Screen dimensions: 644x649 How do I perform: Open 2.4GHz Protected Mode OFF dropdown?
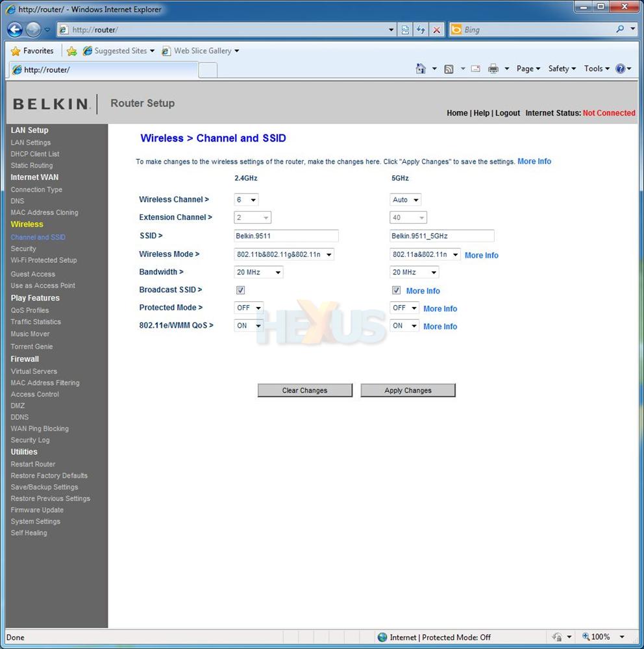(x=249, y=308)
